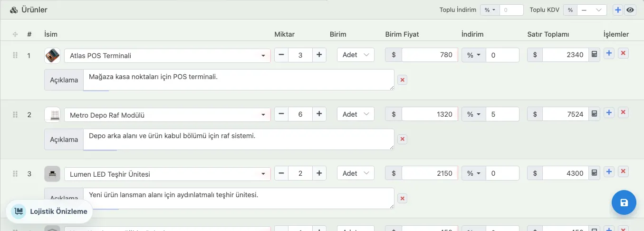The width and height of the screenshot is (644, 231).
Task: Click plus icon in Metro Depo row
Action: (609, 112)
